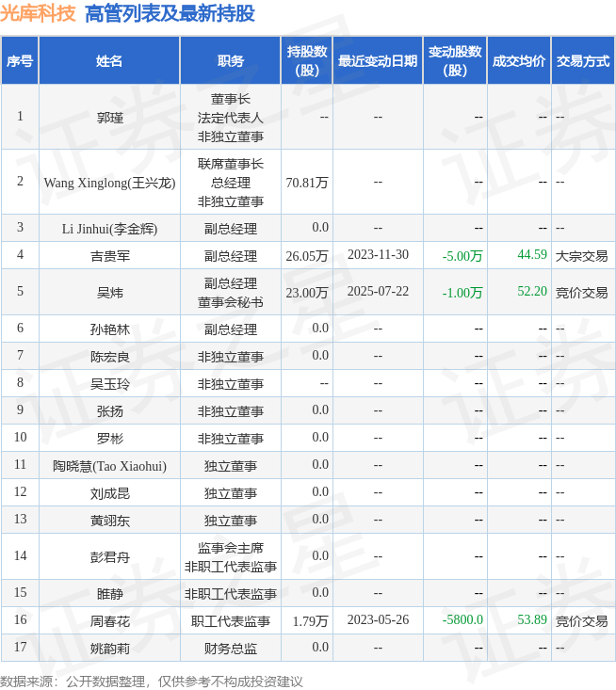Click the name 郭瑾
Image resolution: width=616 pixels, height=690 pixels.
(x=110, y=118)
